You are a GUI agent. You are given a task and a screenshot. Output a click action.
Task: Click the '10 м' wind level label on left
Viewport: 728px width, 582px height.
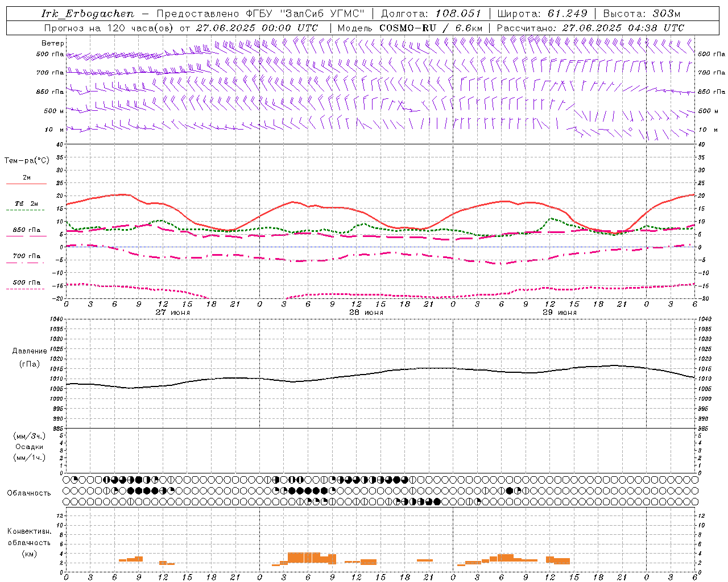pos(53,130)
